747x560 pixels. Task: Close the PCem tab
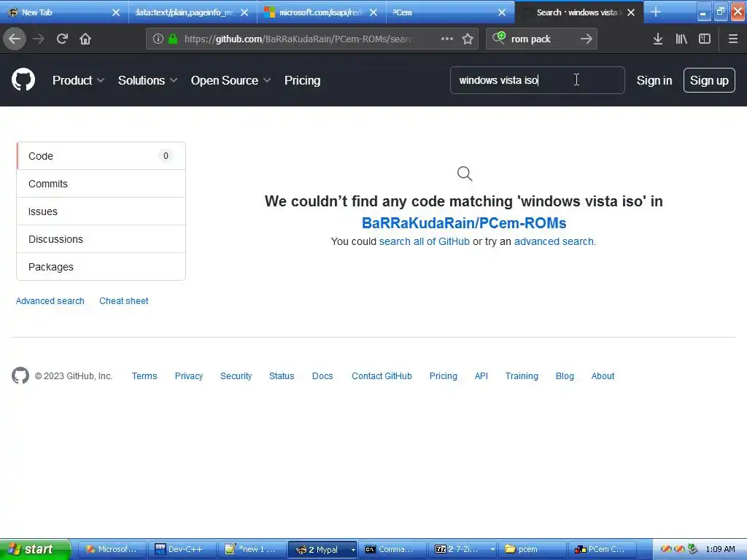point(502,12)
